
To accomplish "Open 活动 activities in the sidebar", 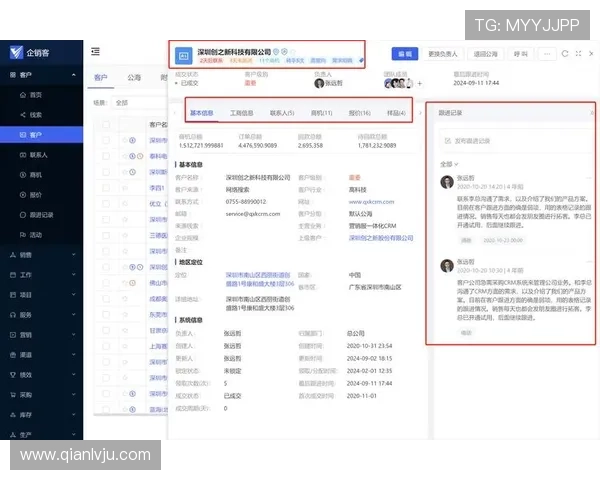I will (36, 235).
